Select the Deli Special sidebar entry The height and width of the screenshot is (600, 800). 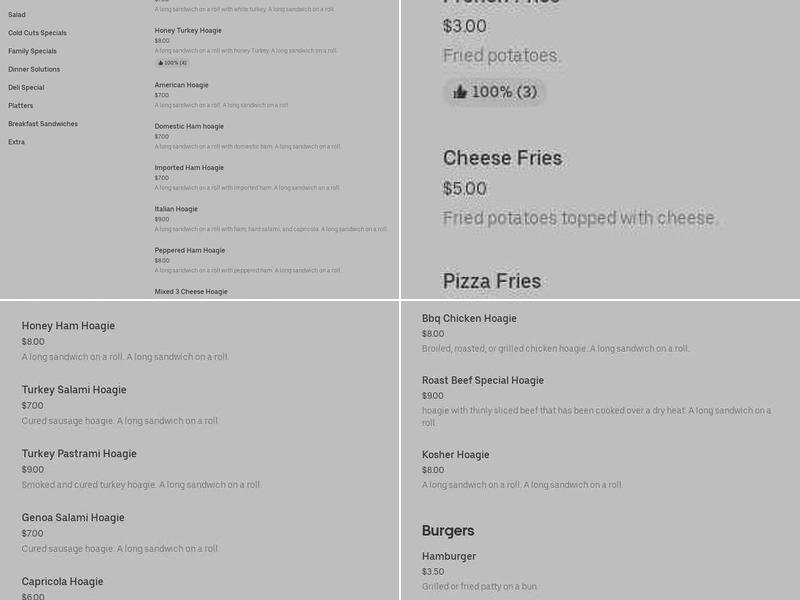pos(24,87)
